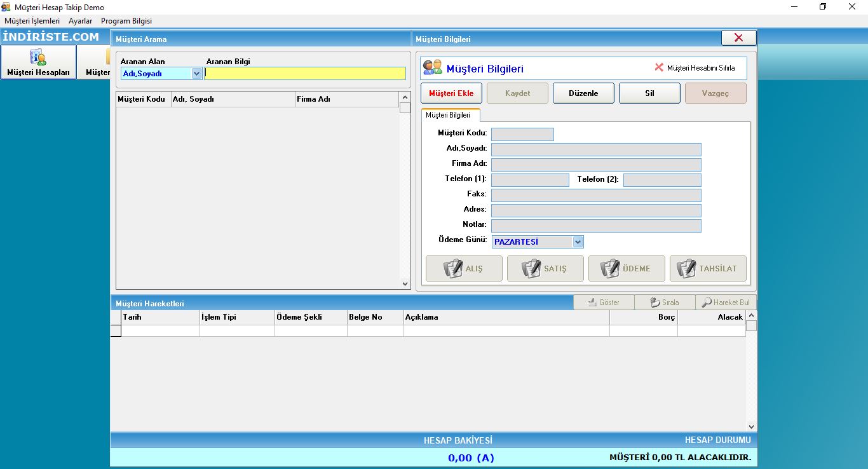This screenshot has width=868, height=469.
Task: Click the Firma Adı input field
Action: (596, 165)
